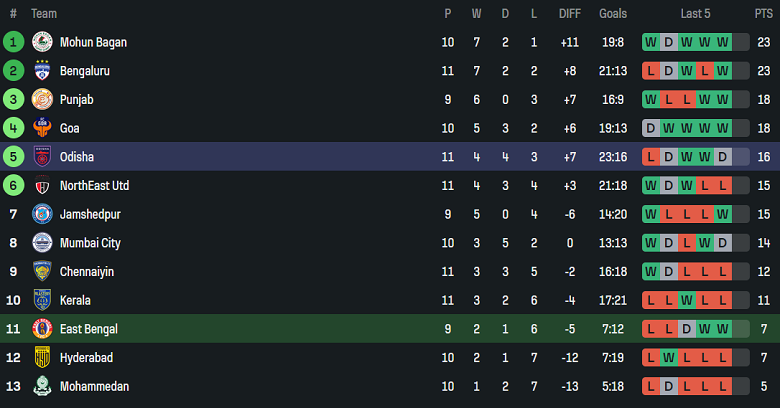Click the Goa team crest

click(x=42, y=128)
